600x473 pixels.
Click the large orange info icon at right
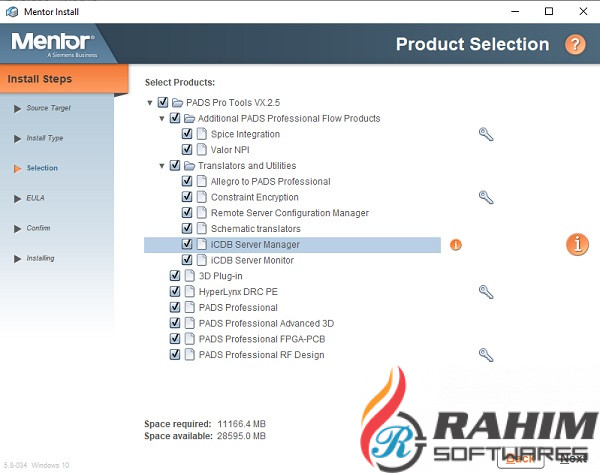coord(577,244)
